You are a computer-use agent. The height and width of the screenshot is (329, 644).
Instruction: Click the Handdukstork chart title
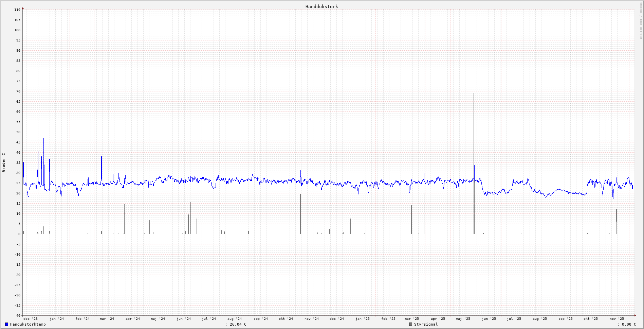pyautogui.click(x=321, y=6)
